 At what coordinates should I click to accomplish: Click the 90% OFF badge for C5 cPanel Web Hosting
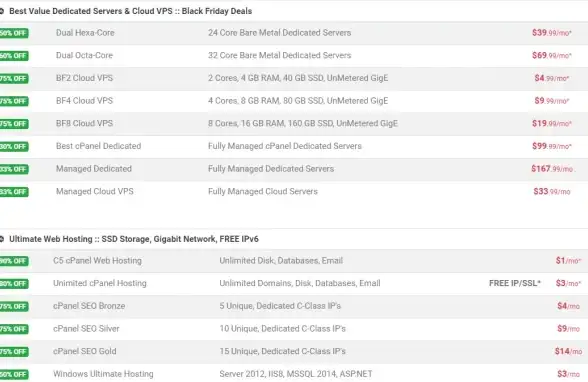(14, 261)
